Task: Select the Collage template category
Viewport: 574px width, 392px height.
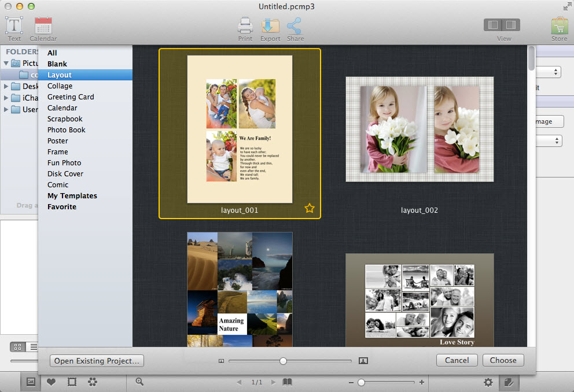Action: [60, 86]
